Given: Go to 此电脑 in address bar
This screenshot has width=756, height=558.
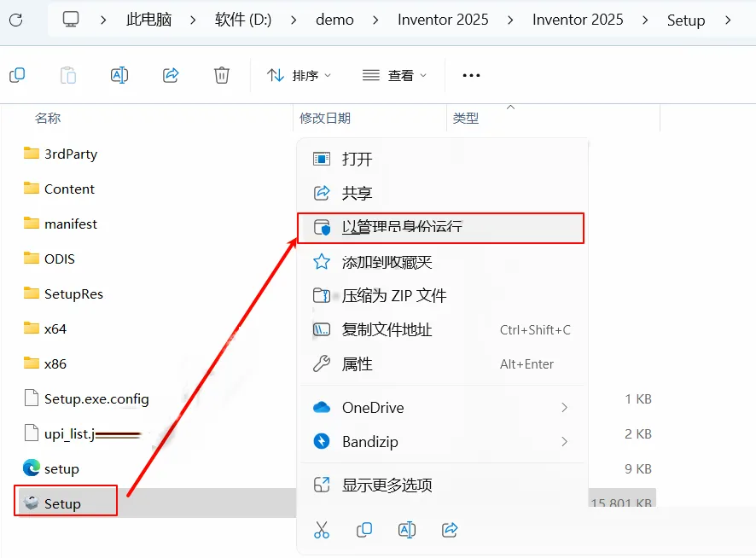Looking at the screenshot, I should [x=148, y=20].
